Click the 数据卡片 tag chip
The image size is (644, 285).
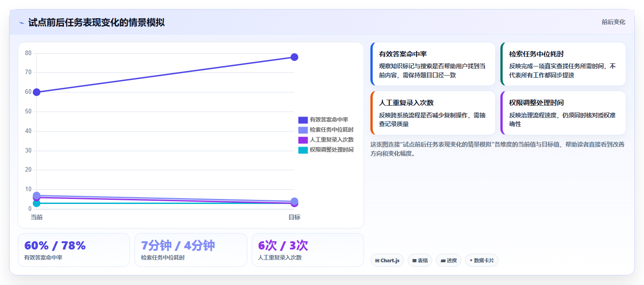[x=482, y=260]
